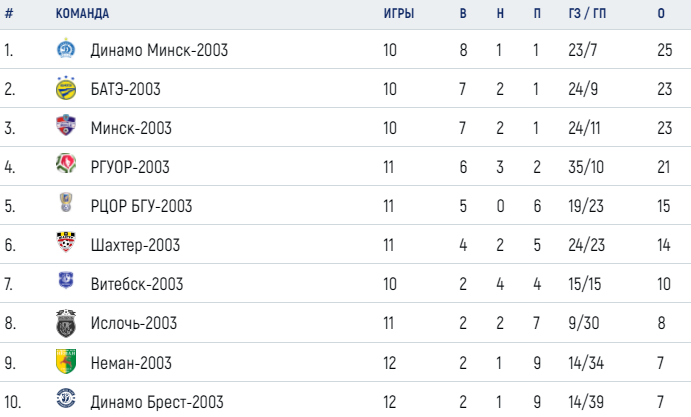The height and width of the screenshot is (417, 691).
Task: Open the Шахтер-2003 team name link
Action: (x=135, y=245)
